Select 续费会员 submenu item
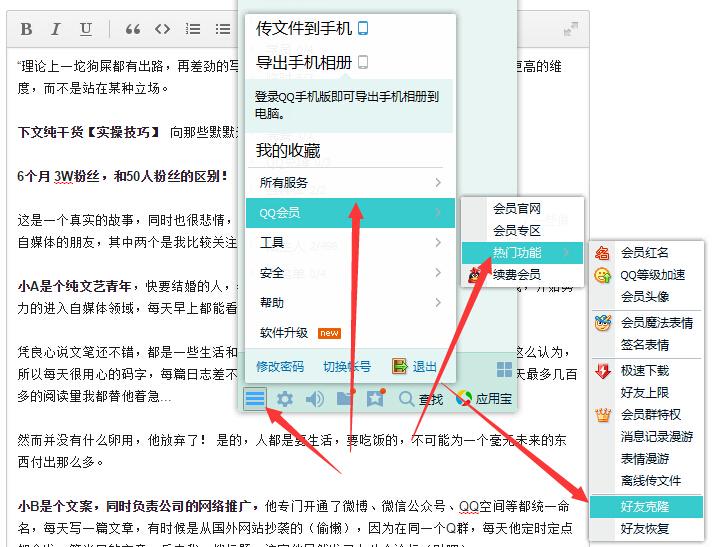 pos(522,275)
